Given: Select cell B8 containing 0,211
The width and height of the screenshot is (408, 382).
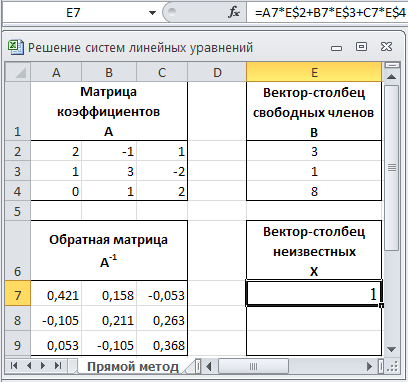Looking at the screenshot, I should [x=109, y=319].
